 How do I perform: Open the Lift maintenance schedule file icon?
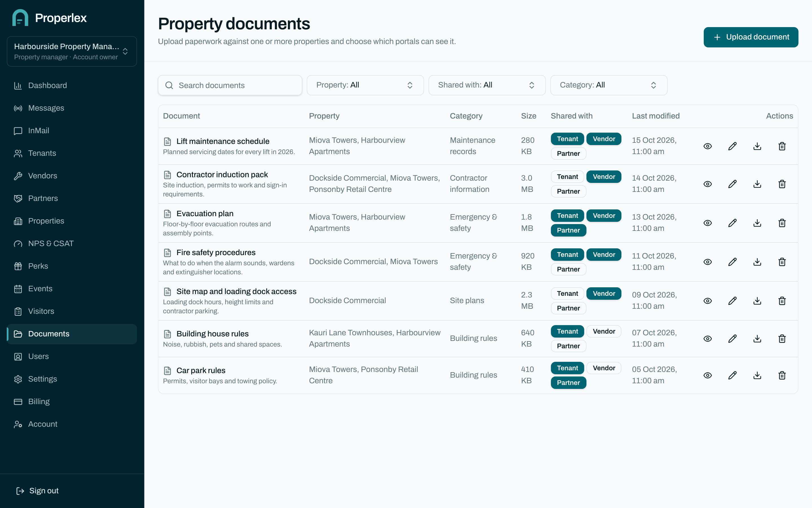coord(167,141)
